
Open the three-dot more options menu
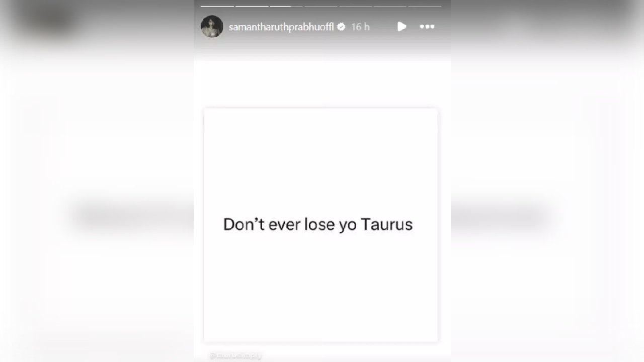click(427, 27)
